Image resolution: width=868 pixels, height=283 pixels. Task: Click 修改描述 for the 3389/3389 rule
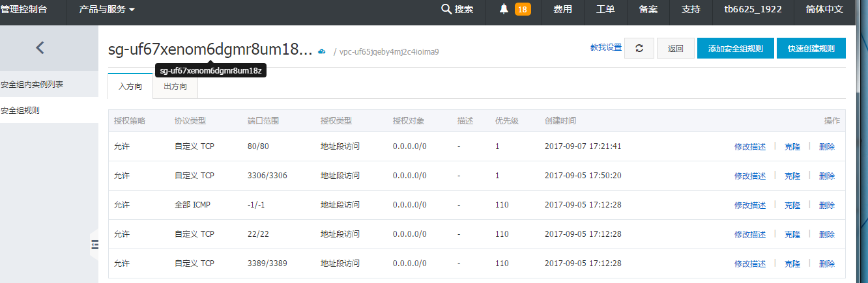750,263
